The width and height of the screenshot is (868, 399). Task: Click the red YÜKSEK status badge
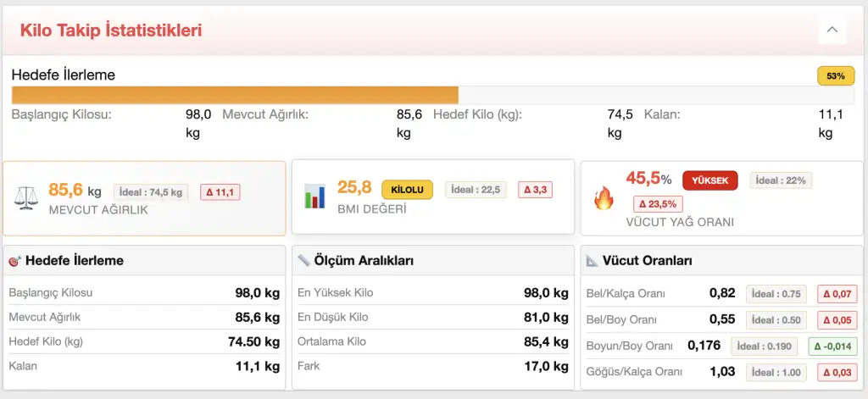709,180
